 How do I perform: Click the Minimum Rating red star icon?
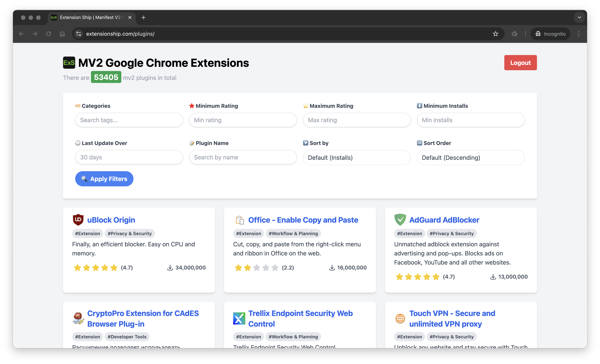(192, 106)
